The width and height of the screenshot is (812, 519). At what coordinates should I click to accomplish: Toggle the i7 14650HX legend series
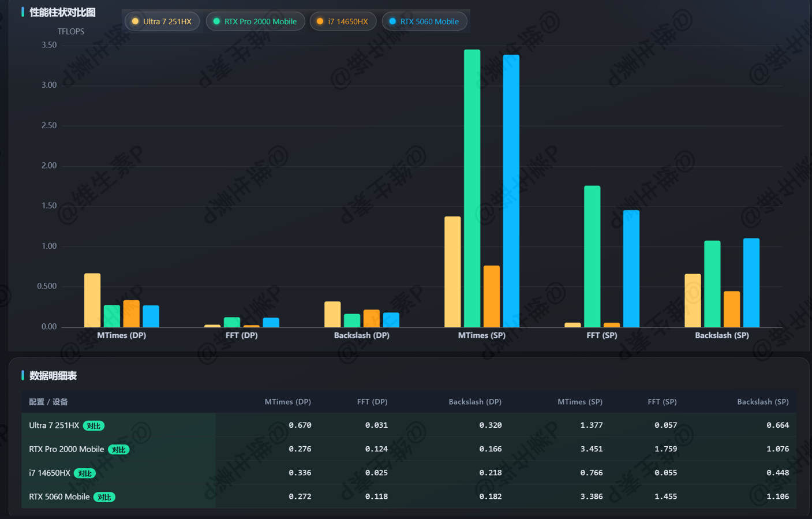[343, 21]
